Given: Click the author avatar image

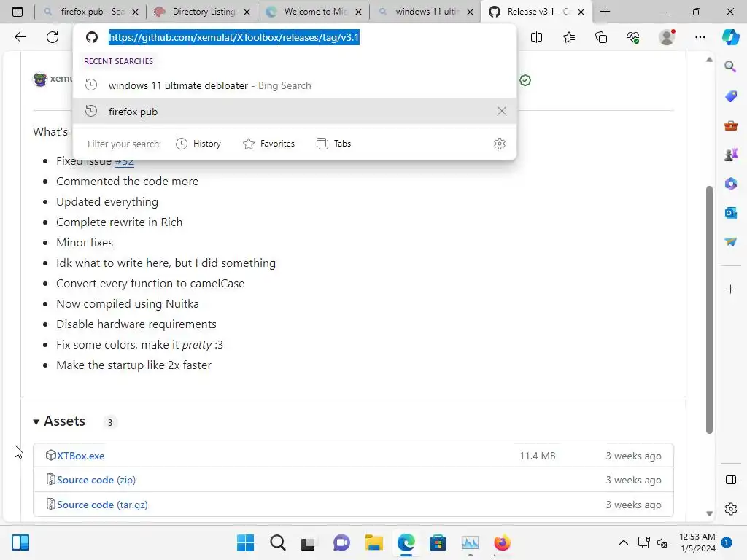Looking at the screenshot, I should click(40, 79).
